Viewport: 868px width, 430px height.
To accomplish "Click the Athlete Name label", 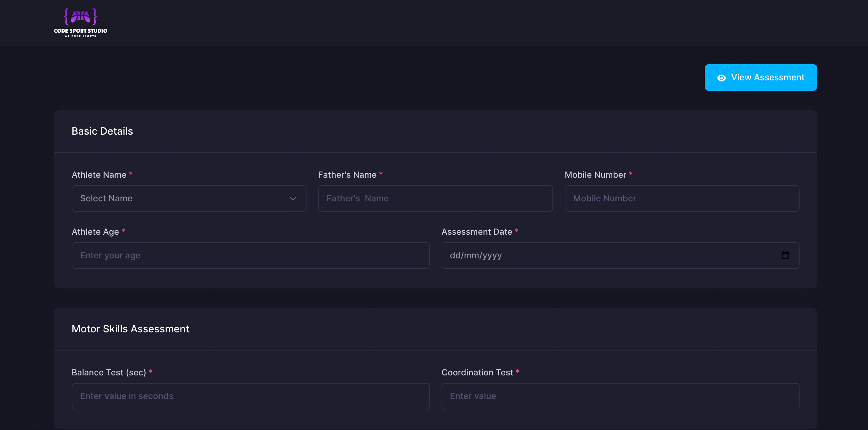I will [99, 175].
